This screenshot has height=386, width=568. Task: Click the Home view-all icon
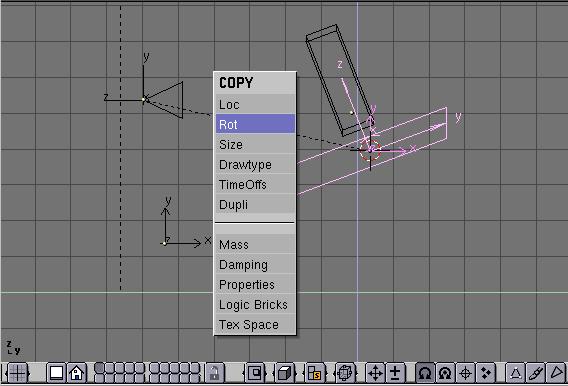[76, 373]
